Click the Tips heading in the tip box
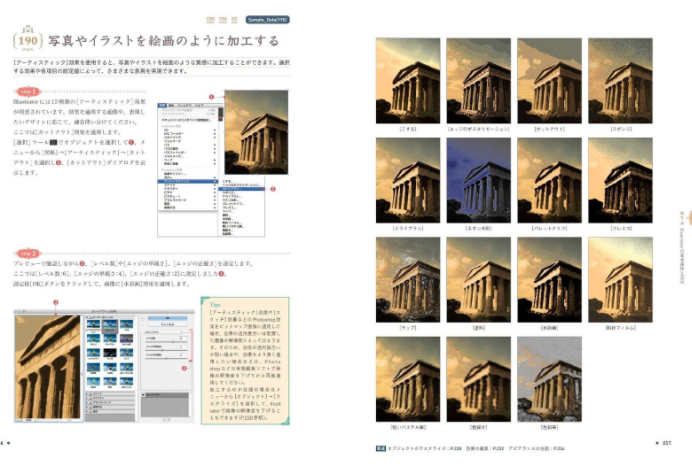This screenshot has height=464, width=692. coord(215,305)
